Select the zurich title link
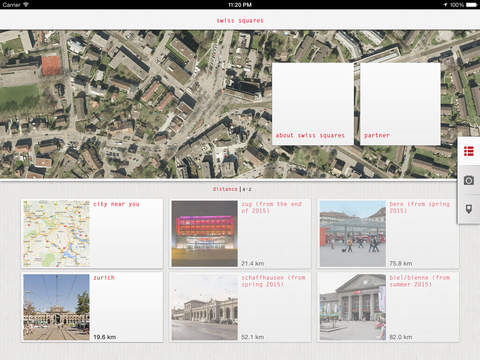480x360 pixels. (x=104, y=277)
